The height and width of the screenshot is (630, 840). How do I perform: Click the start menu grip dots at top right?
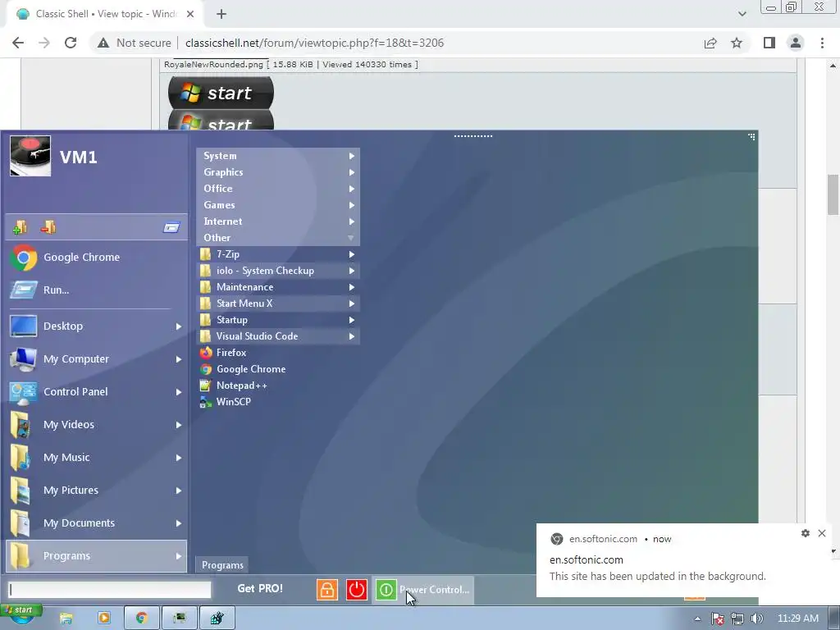(x=751, y=137)
